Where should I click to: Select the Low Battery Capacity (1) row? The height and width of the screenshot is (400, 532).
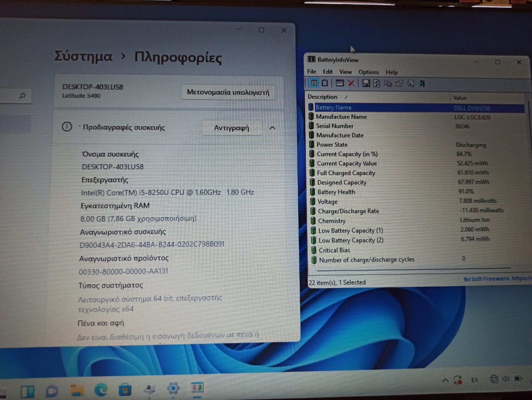(x=419, y=230)
